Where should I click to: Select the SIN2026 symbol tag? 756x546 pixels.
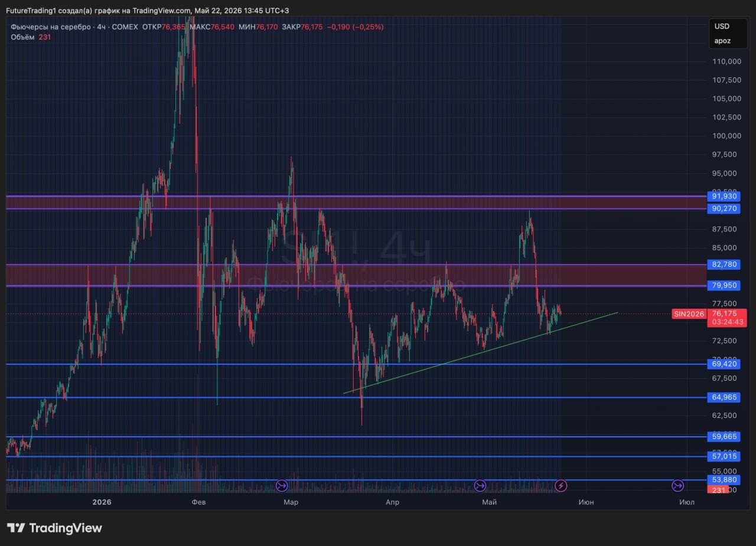(x=689, y=314)
